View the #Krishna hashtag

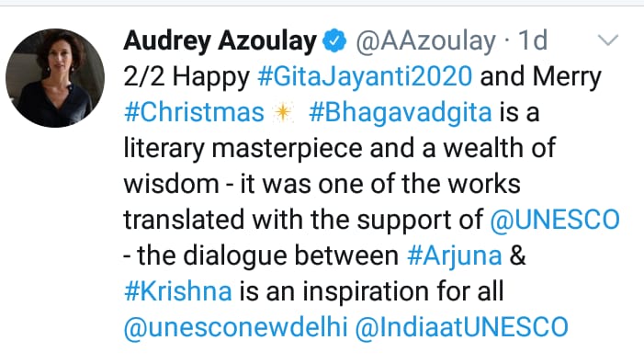coord(178,291)
